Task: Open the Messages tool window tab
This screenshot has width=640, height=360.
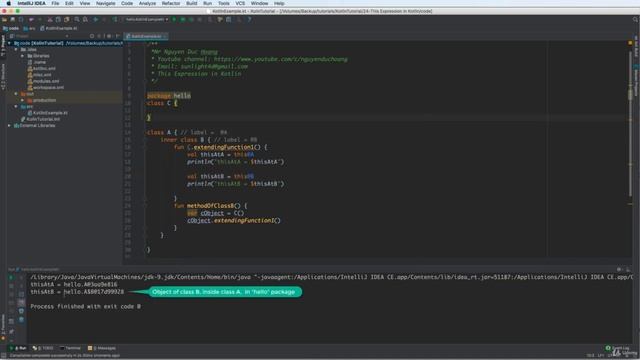Action: click(x=102, y=348)
